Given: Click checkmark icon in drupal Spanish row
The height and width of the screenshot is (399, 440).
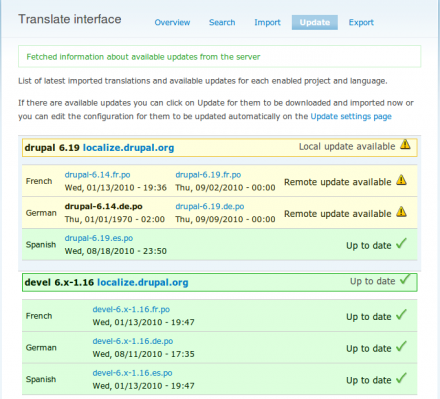Looking at the screenshot, I should pos(401,243).
